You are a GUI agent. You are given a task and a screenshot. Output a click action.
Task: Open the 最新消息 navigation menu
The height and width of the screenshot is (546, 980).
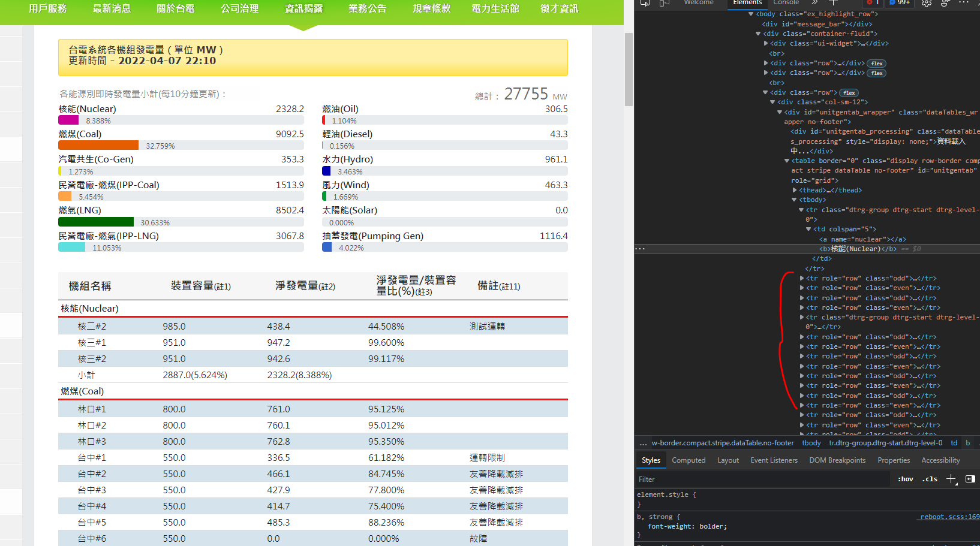point(112,8)
